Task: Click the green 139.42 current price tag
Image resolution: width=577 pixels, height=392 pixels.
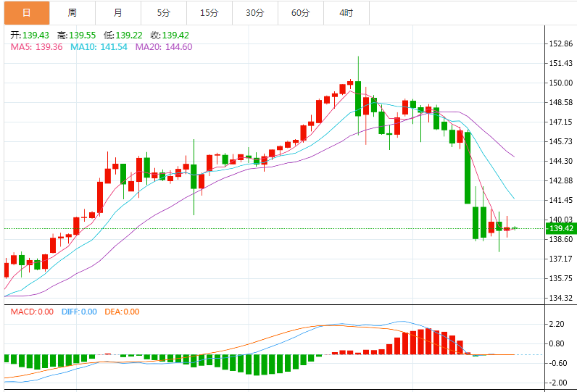Action: pyautogui.click(x=561, y=228)
